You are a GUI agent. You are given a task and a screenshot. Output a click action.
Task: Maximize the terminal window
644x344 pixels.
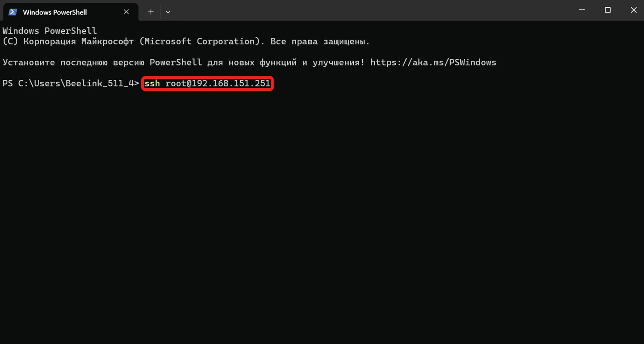(x=608, y=10)
